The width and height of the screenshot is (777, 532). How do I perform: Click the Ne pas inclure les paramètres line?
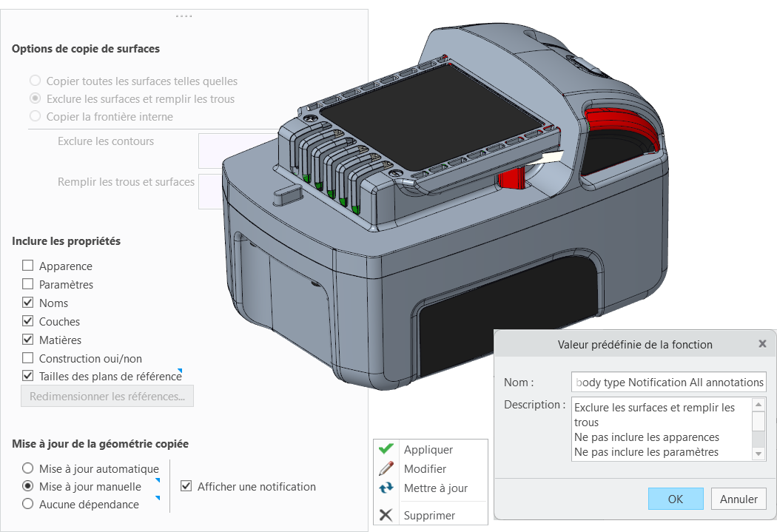646,452
